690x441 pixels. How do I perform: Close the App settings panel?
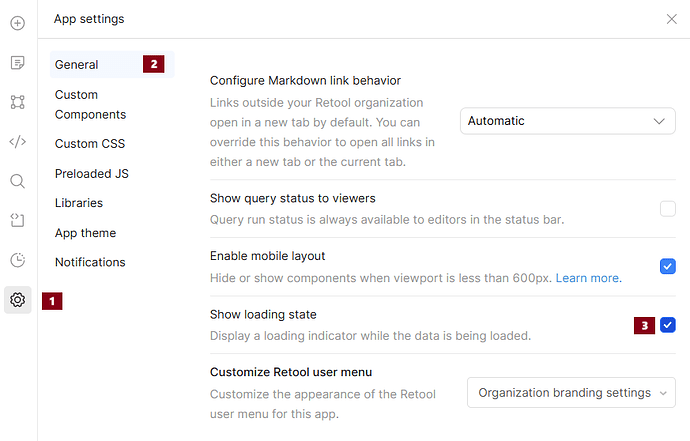[x=672, y=19]
